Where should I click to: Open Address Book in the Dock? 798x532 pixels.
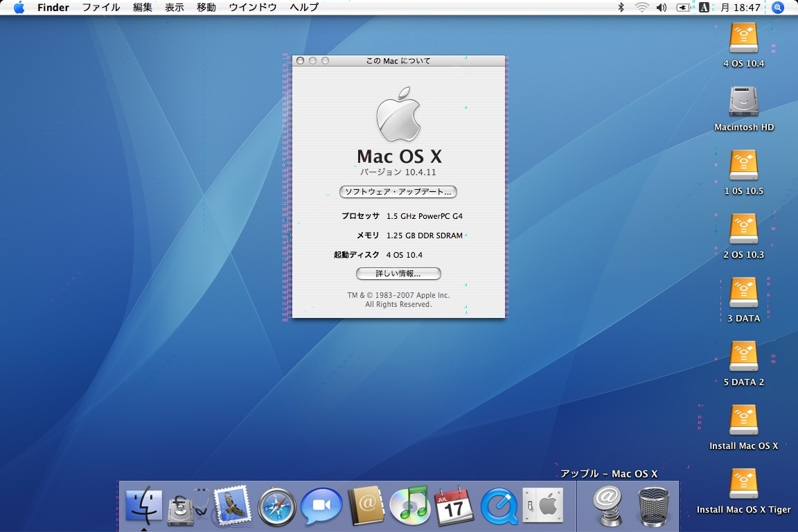366,506
